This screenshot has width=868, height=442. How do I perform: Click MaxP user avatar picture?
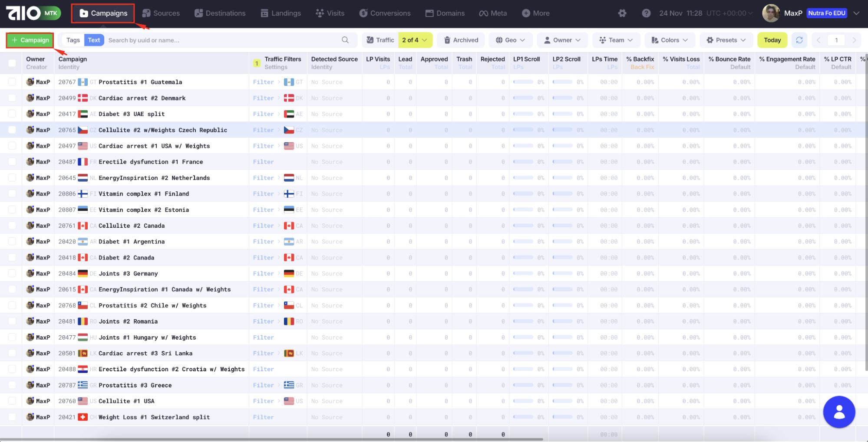pyautogui.click(x=771, y=13)
